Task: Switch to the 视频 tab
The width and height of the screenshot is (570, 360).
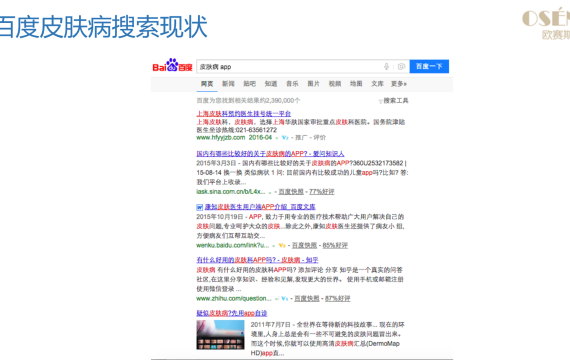Action: point(335,84)
